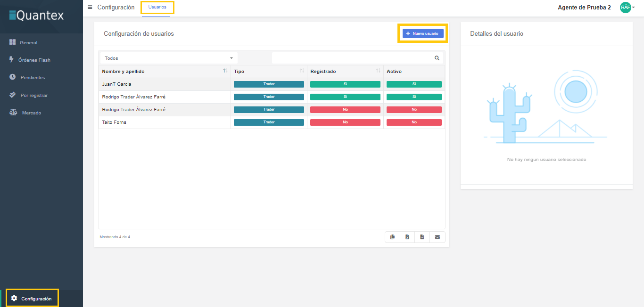The image size is (644, 307).
Task: Expand the Todos filter dropdown
Action: tap(169, 58)
